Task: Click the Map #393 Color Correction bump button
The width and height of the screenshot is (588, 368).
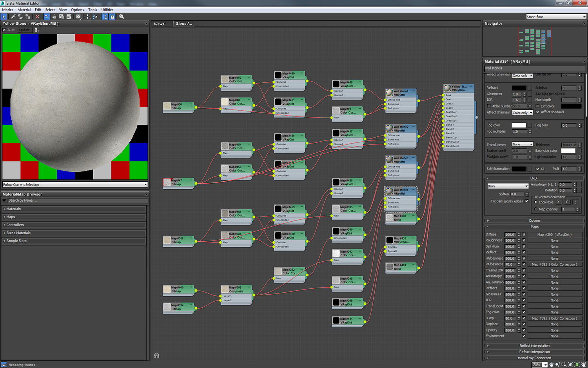Action: click(554, 318)
